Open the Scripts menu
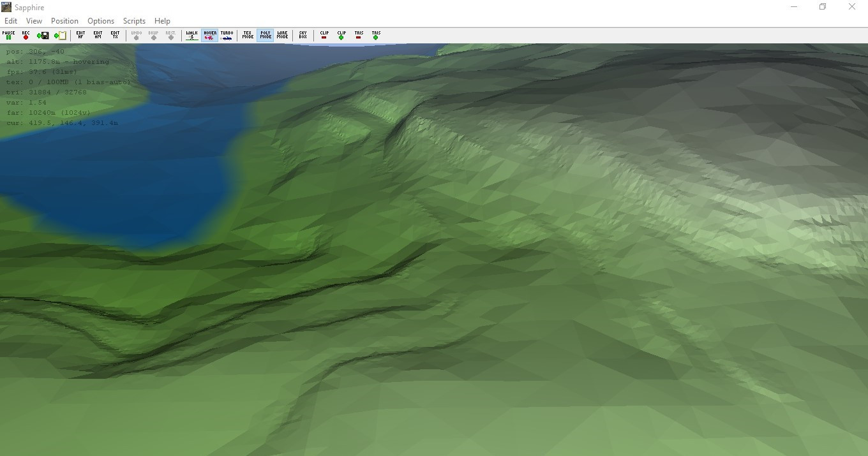 (x=134, y=21)
